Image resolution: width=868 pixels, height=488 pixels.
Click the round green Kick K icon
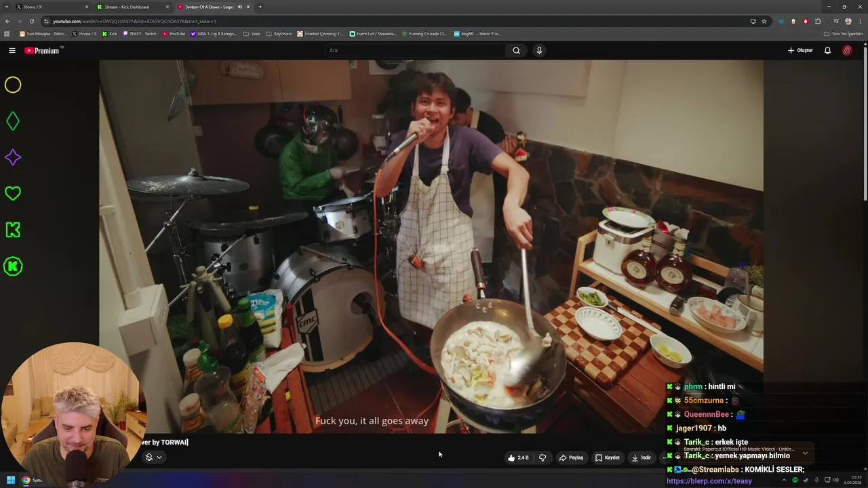click(13, 266)
